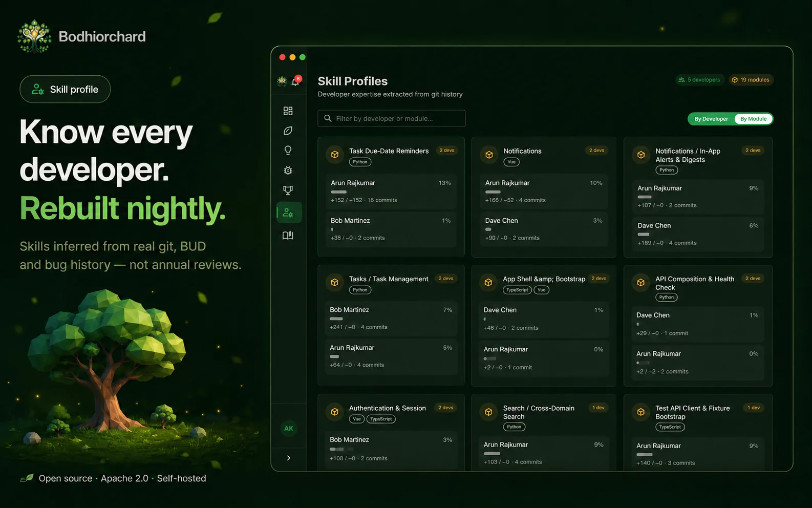
Task: Click progress bar under Bob Martinez 7%
Action: (336, 319)
